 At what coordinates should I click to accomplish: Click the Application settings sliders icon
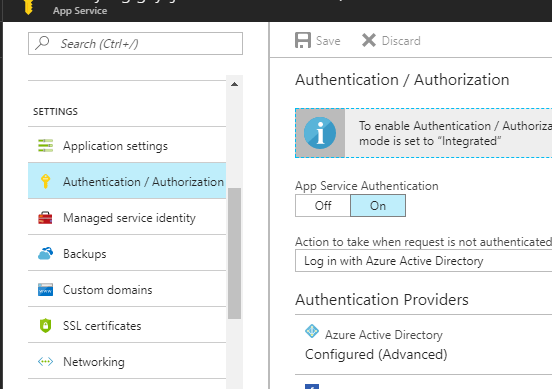[x=45, y=145]
